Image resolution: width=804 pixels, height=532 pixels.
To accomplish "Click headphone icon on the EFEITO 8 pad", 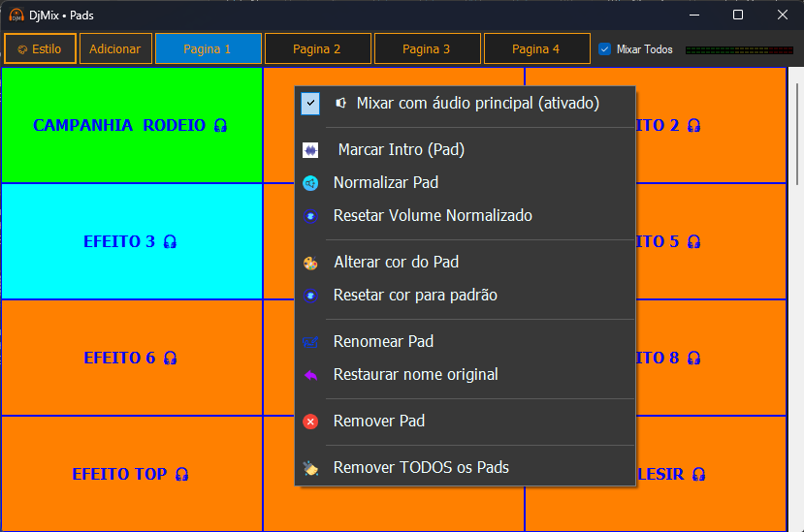I will 693,358.
